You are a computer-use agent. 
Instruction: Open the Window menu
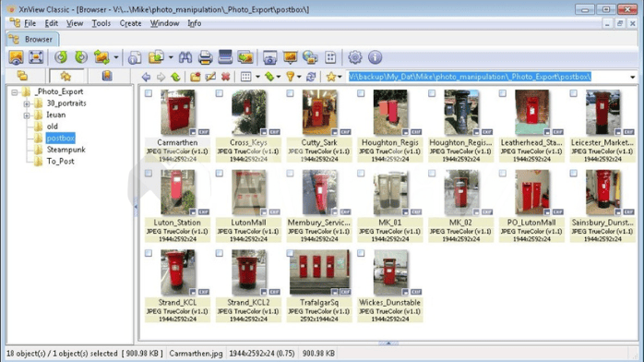[x=165, y=23]
